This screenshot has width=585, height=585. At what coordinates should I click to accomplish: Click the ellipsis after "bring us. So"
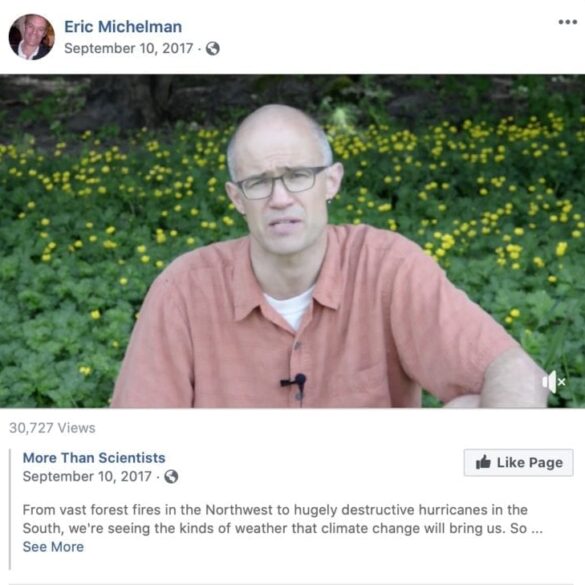tap(536, 530)
